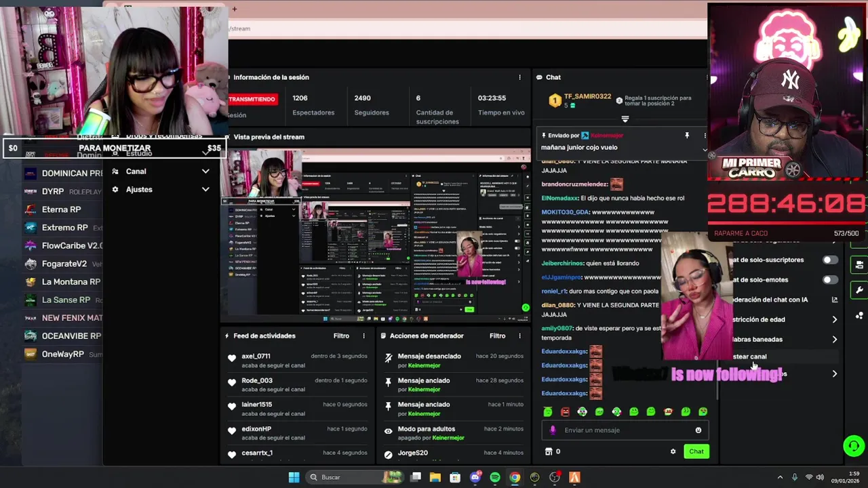The width and height of the screenshot is (868, 488).
Task: Click the Mensaje desanclado unpin icon
Action: point(388,358)
